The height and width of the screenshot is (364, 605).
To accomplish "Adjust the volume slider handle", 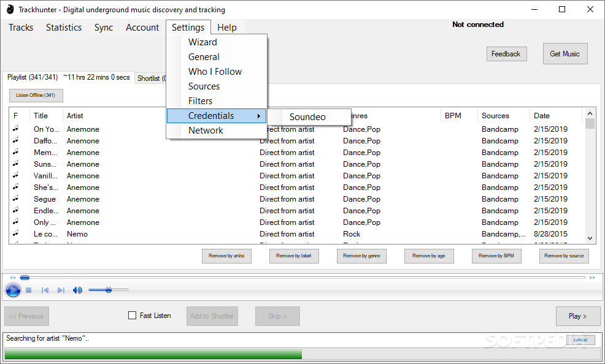I will 109,290.
